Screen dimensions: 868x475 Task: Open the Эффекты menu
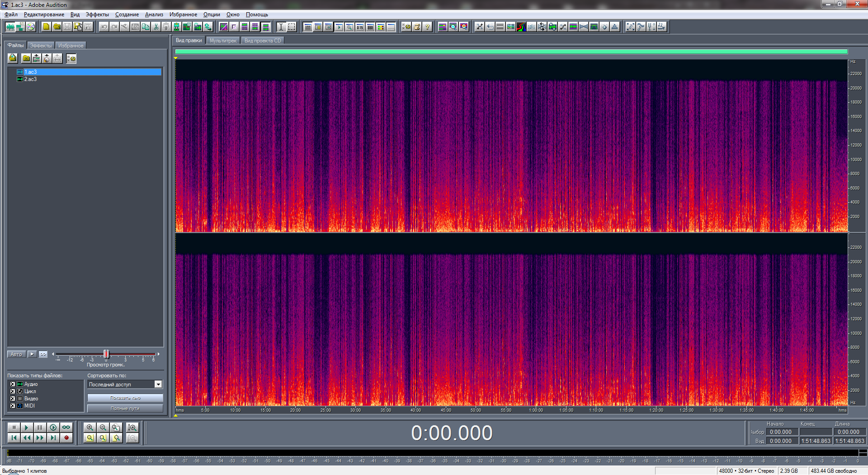coord(97,14)
